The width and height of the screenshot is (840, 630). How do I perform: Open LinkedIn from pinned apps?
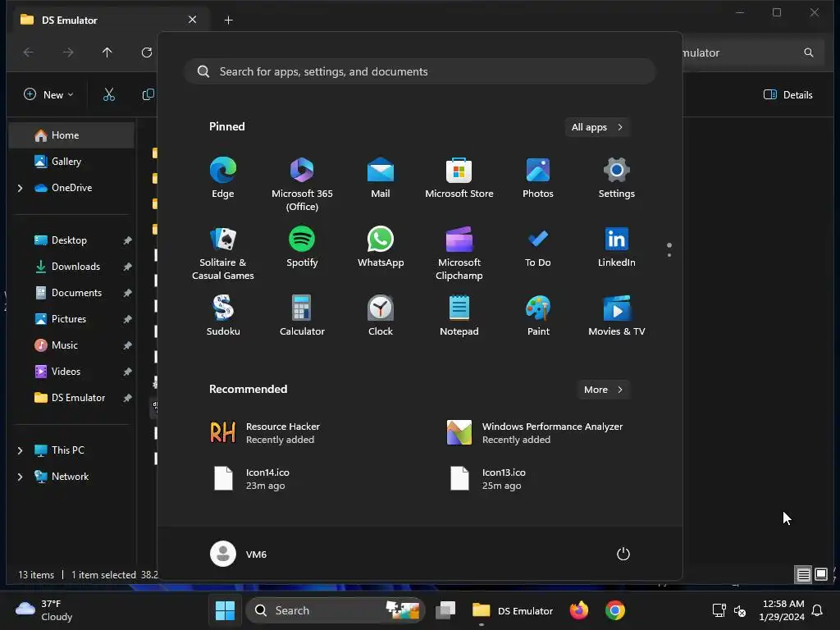click(617, 248)
